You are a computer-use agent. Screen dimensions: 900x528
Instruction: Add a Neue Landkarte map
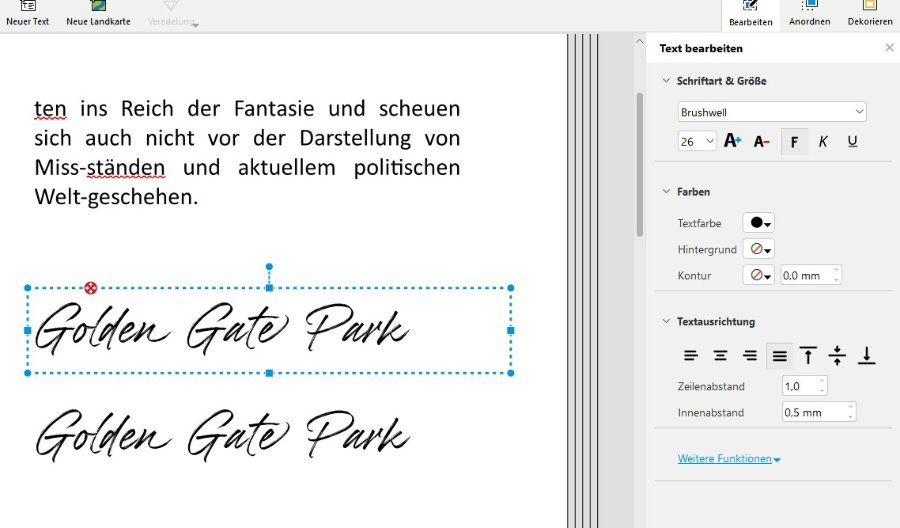[98, 14]
